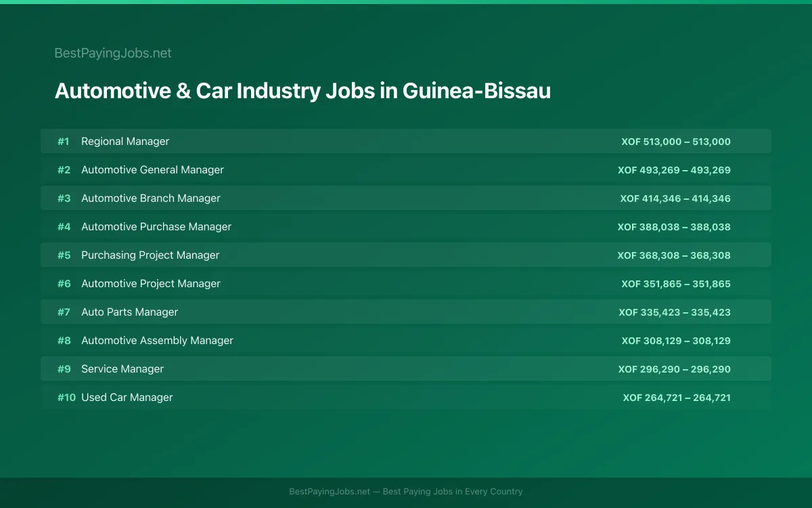Click the #8 rank number
This screenshot has height=508, width=812.
coord(64,341)
